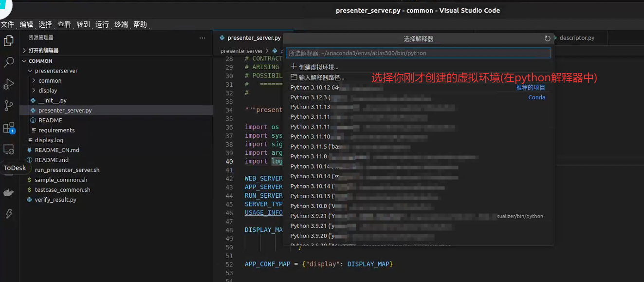This screenshot has width=644, height=282.
Task: Open the 运行 menu
Action: coord(102,24)
